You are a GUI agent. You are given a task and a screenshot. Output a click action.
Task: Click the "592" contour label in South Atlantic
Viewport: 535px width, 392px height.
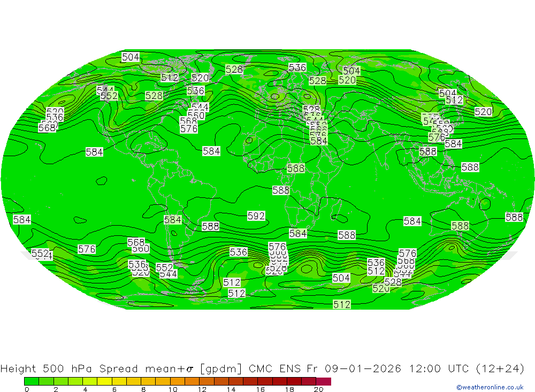(x=256, y=216)
